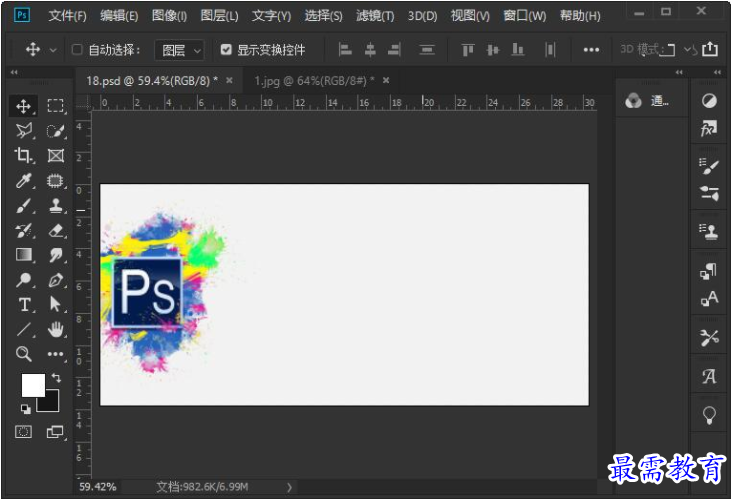732x500 pixels.
Task: Select the Quick Selection tool
Action: click(x=56, y=131)
